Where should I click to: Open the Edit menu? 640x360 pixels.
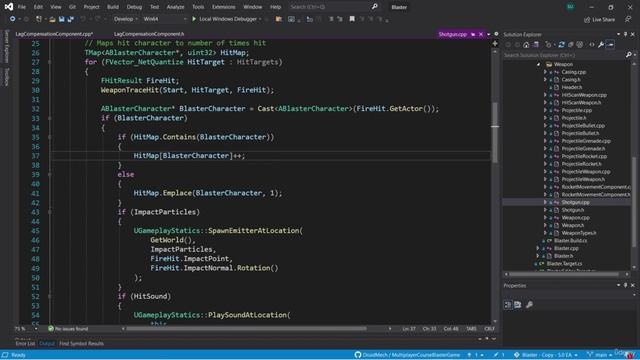pos(38,7)
